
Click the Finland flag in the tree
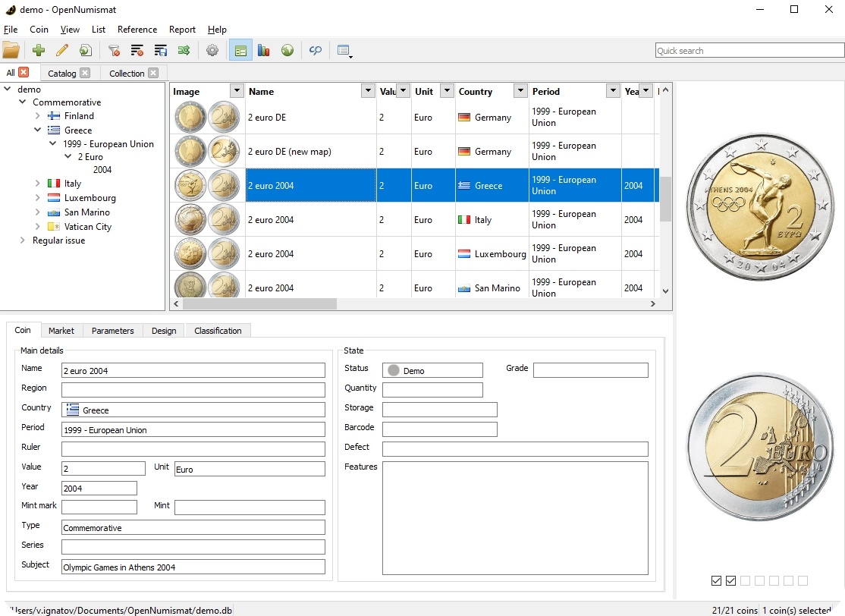coord(53,116)
